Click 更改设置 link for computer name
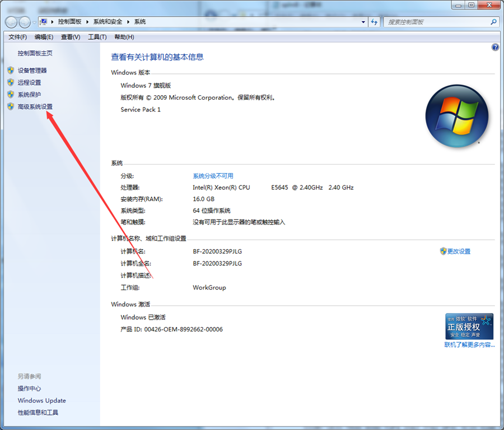The image size is (504, 430). [459, 251]
